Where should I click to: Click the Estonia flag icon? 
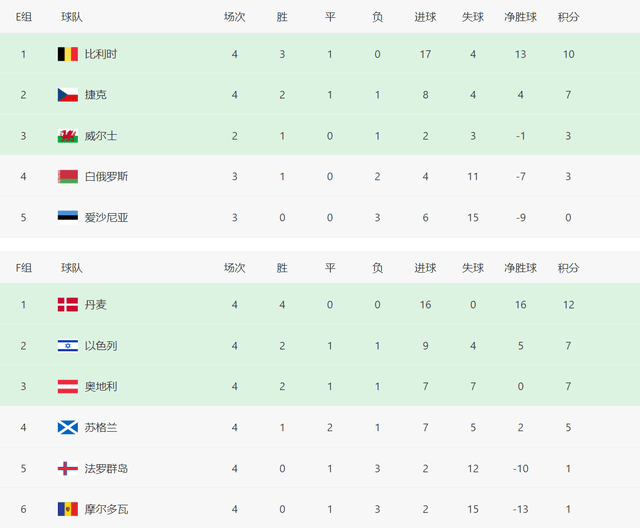[x=67, y=218]
